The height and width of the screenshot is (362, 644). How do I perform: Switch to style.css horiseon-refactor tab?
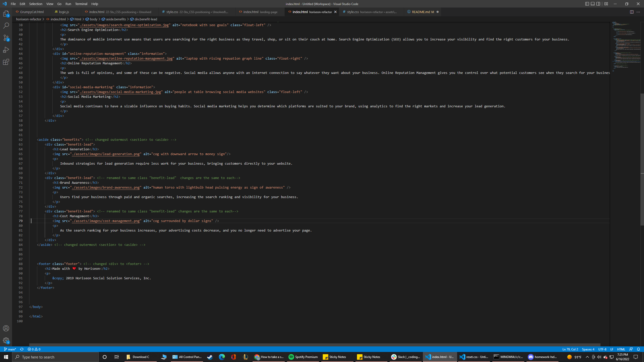372,12
